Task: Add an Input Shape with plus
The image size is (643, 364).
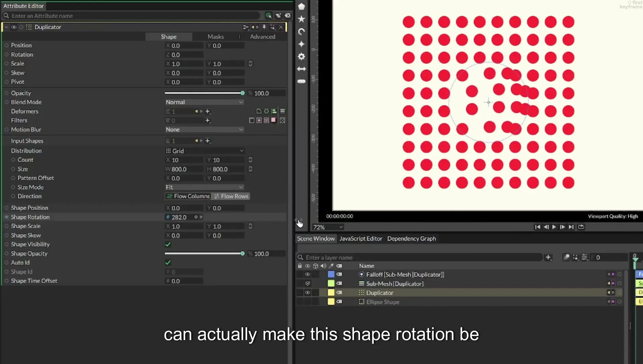Action: point(208,141)
